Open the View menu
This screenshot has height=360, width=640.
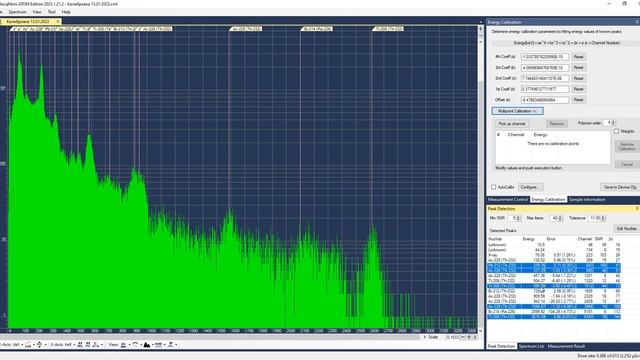coord(37,12)
